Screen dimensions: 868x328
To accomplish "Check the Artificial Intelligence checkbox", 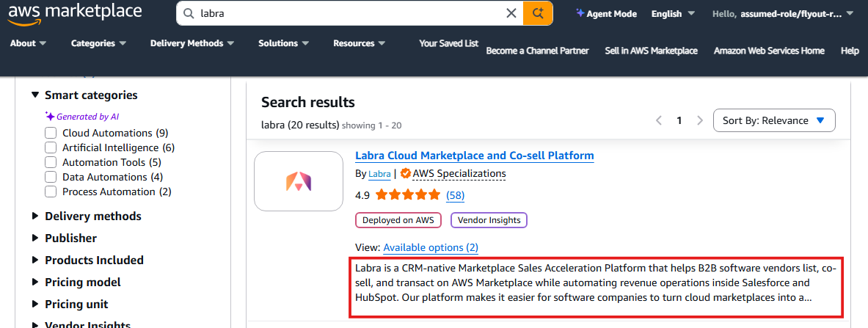I will pos(51,147).
